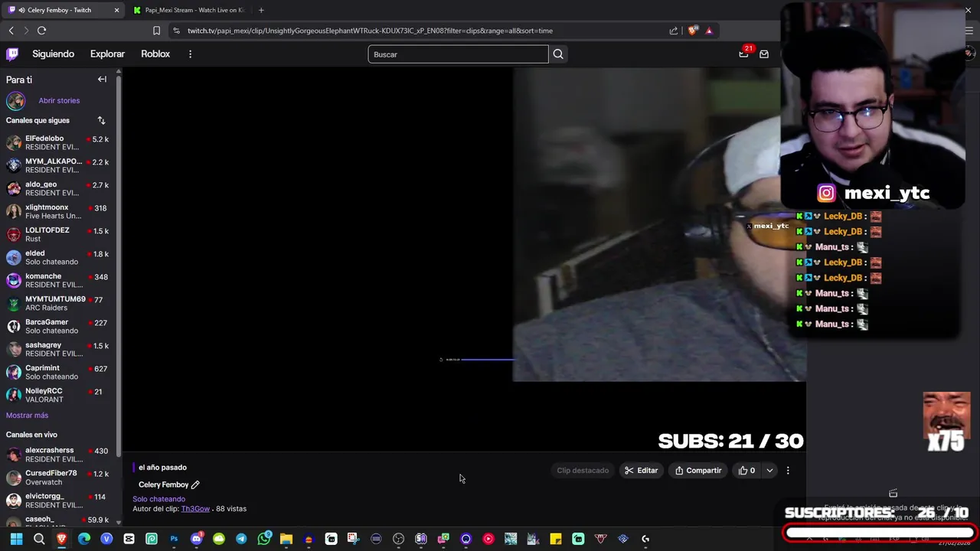
Task: Open alexcrasherss live channel
Action: click(58, 455)
